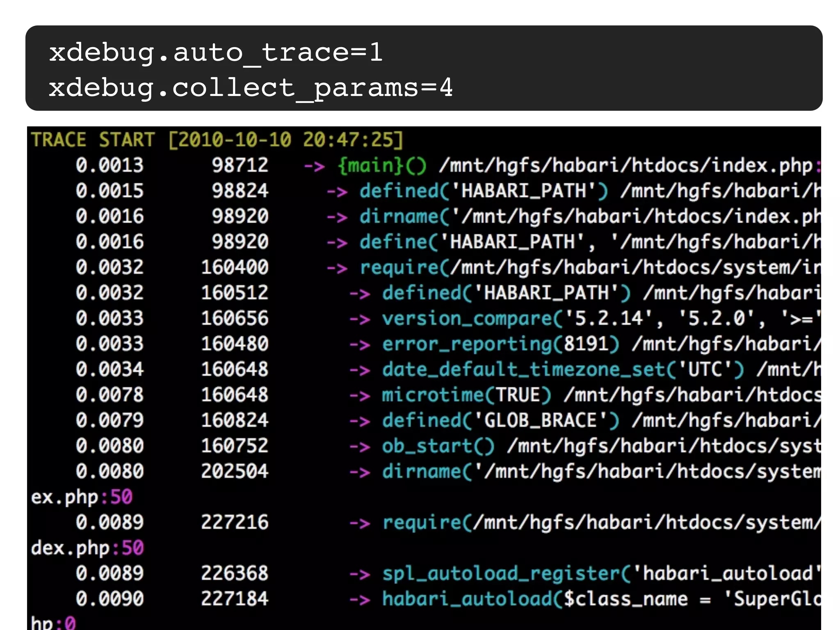Image resolution: width=840 pixels, height=630 pixels.
Task: Click the TRACE START timestamp header
Action: [217, 140]
